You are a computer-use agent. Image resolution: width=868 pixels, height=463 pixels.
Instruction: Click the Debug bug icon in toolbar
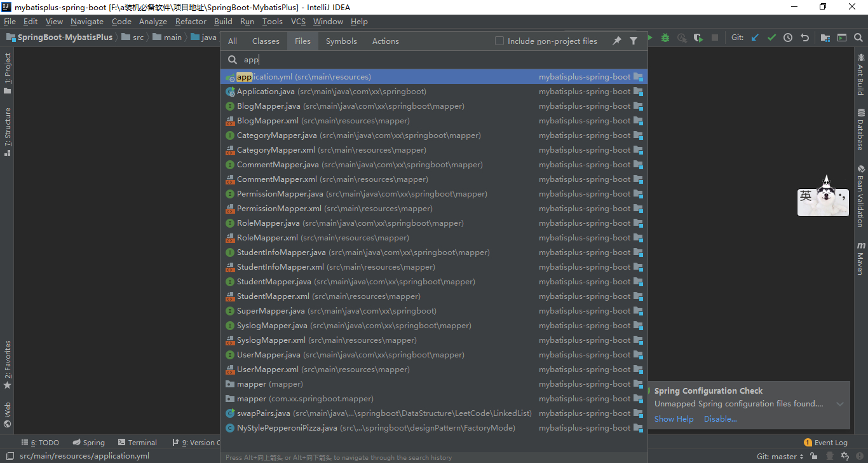665,38
